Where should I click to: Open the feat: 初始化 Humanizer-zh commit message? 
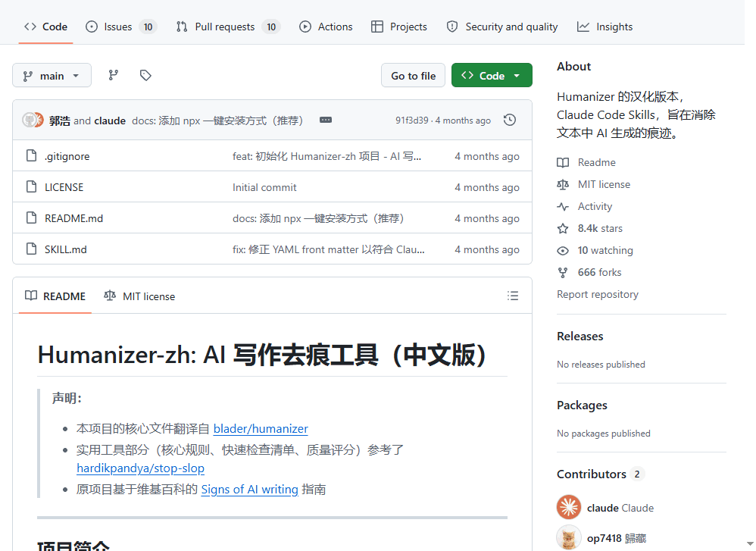(x=327, y=156)
